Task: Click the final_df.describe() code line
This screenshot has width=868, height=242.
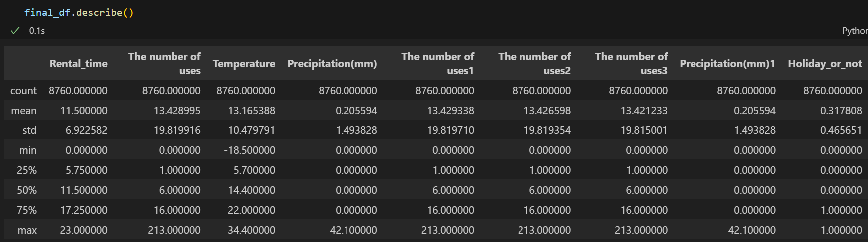Action: pos(79,12)
